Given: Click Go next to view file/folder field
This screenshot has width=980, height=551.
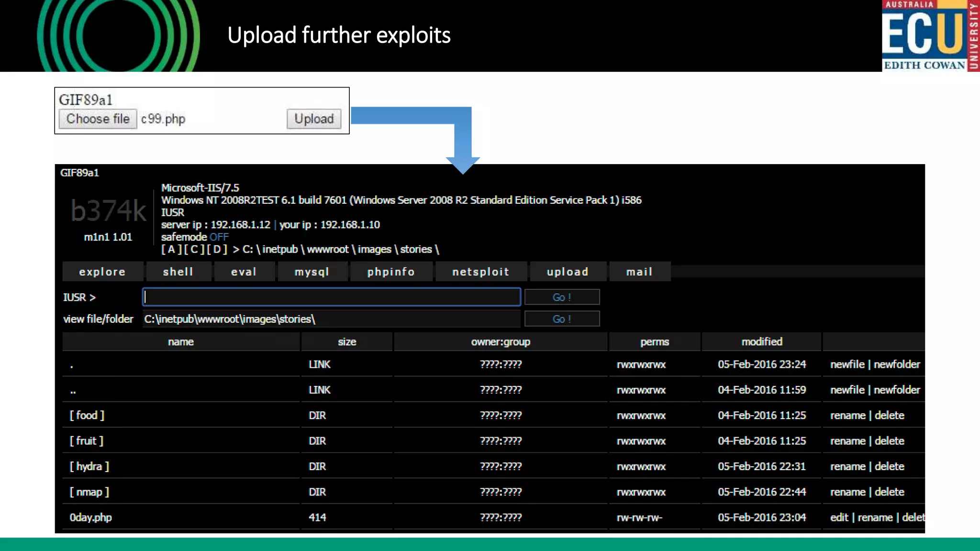Looking at the screenshot, I should [x=562, y=319].
